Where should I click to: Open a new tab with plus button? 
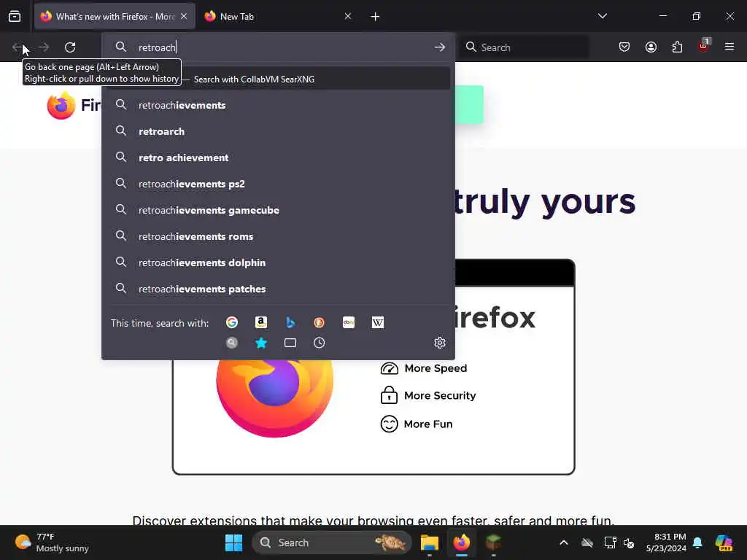click(375, 17)
